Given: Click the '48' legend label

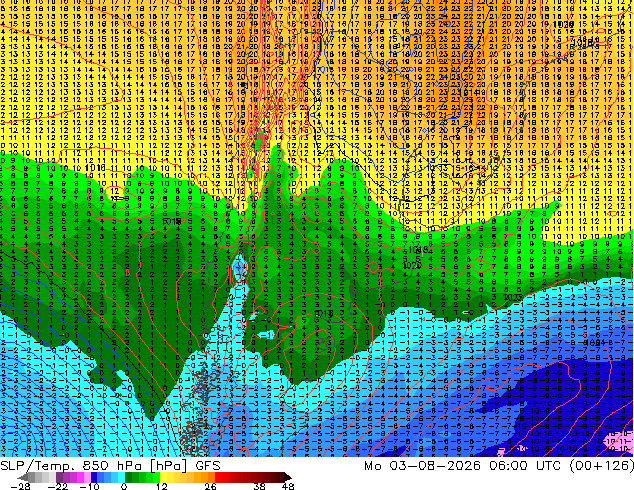Looking at the screenshot, I should (x=287, y=486).
